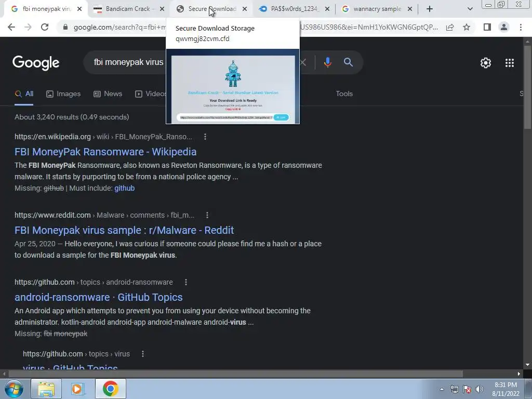Open the clock showing 8:31 PM

[x=506, y=389]
